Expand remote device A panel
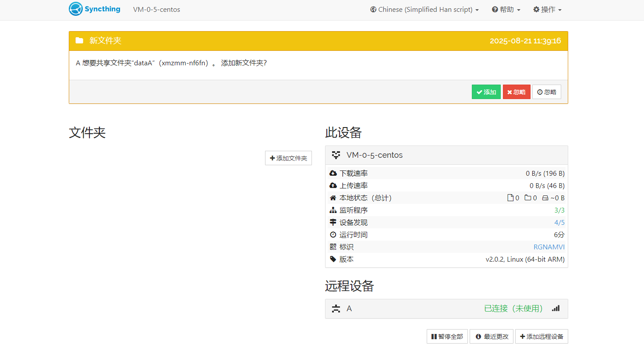 click(446, 309)
